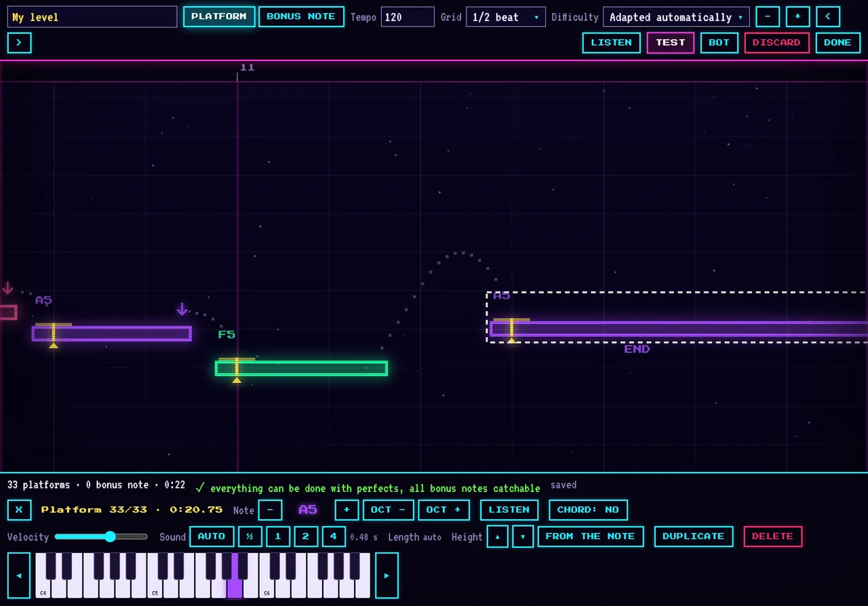Click the zoom out minus button in top bar
868x606 pixels.
coord(768,17)
